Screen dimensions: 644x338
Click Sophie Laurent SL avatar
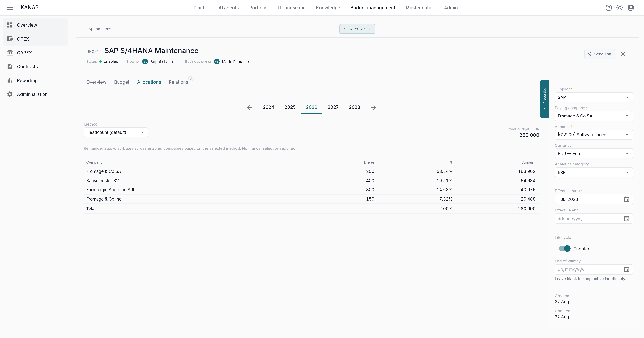click(145, 61)
